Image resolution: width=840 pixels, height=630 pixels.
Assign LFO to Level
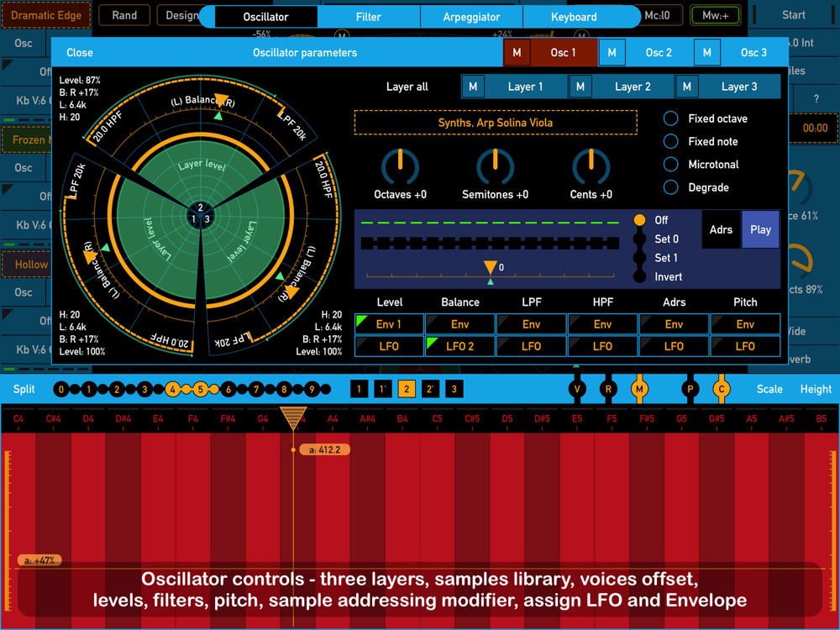[x=389, y=346]
